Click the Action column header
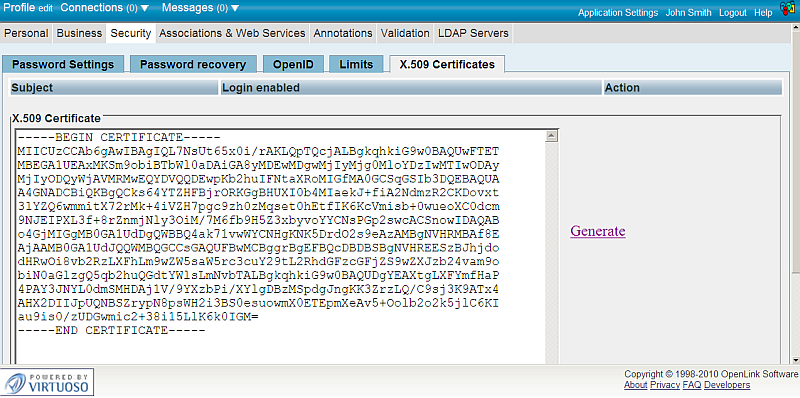Screen dimensions: 800x398 [x=693, y=88]
